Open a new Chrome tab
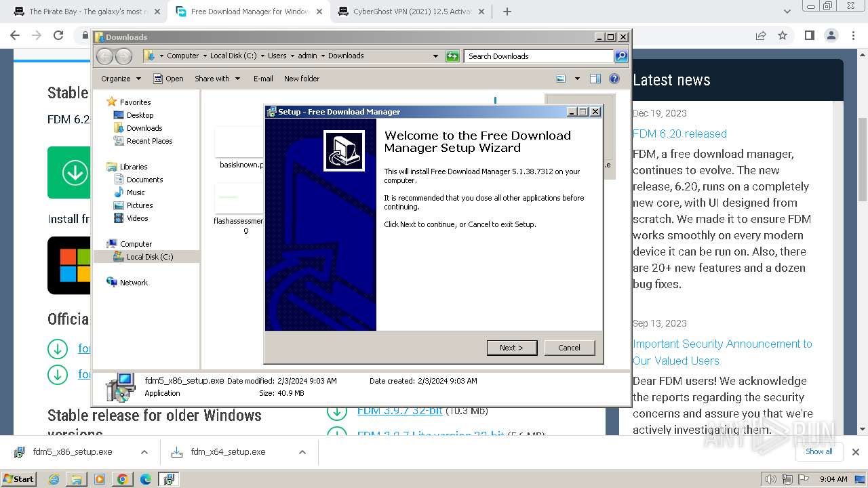Screen dimensions: 868x488 507,12
